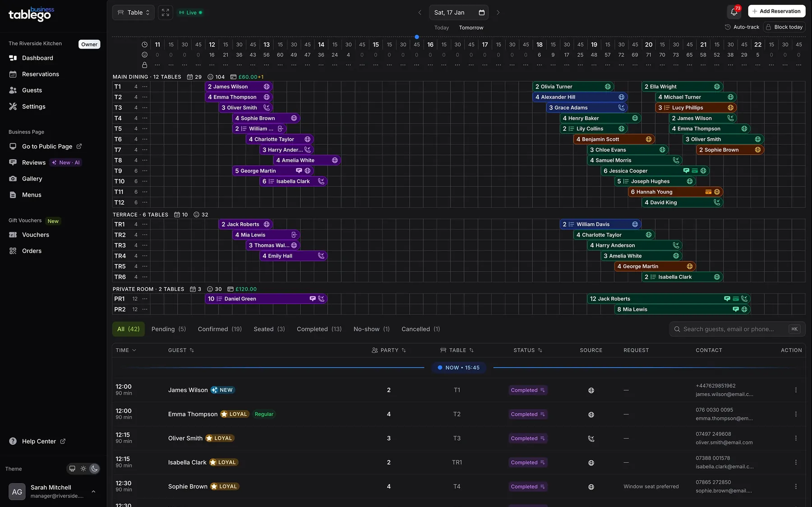Image resolution: width=812 pixels, height=507 pixels.
Task: Go to next day arrow
Action: [x=498, y=13]
